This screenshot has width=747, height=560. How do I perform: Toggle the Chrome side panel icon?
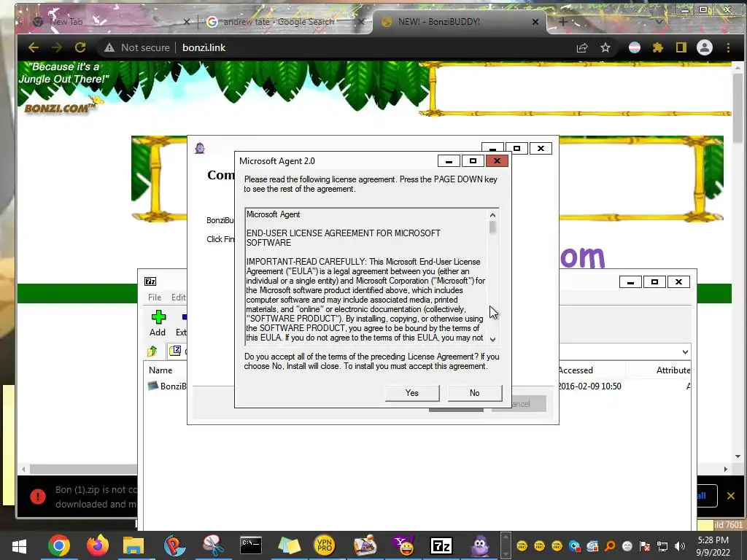pyautogui.click(x=681, y=47)
